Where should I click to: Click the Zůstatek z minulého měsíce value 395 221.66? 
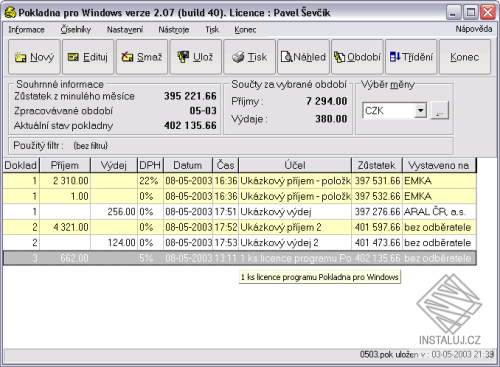[190, 96]
